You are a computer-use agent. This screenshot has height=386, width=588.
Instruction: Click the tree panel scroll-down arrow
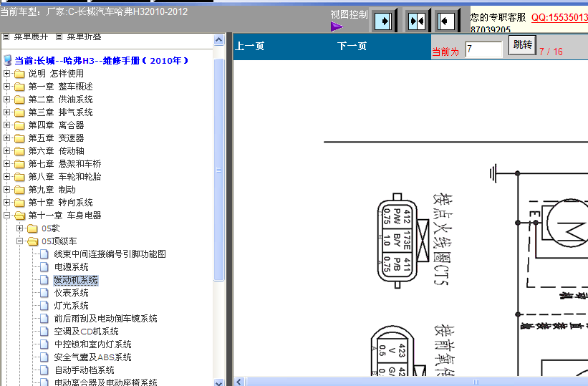click(219, 382)
